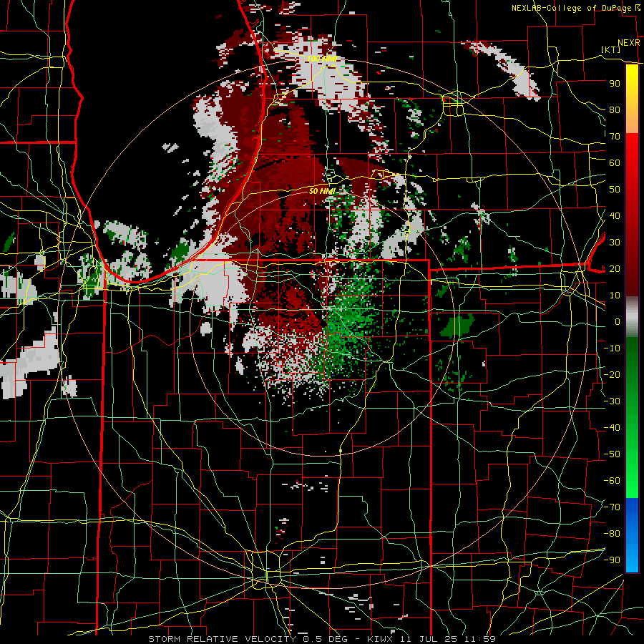Click the 30 value on velocity scale
The image size is (644, 644).
[615, 243]
